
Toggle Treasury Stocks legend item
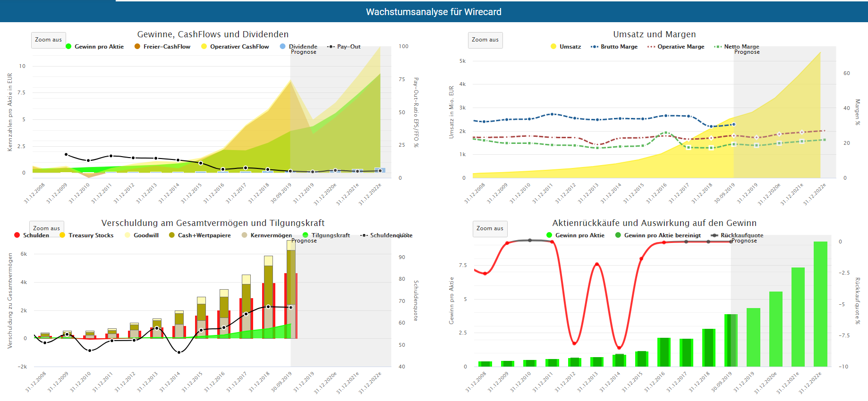click(91, 235)
